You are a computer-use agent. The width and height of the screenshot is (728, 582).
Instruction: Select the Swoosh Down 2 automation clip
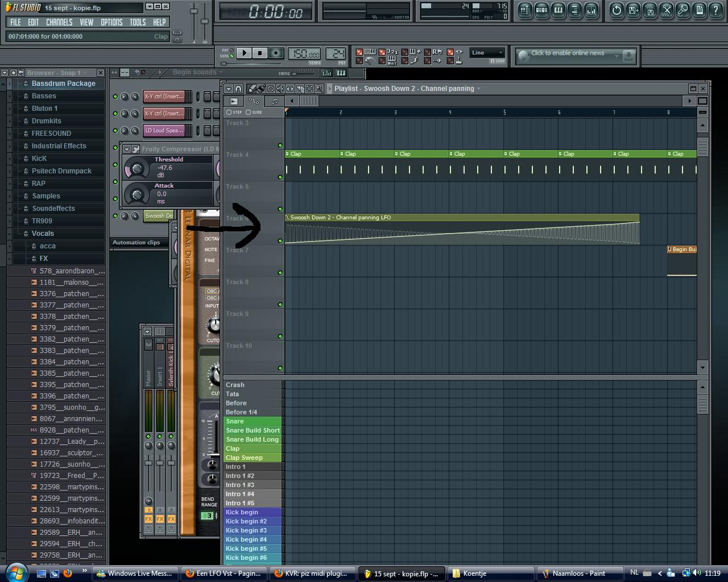tap(462, 229)
